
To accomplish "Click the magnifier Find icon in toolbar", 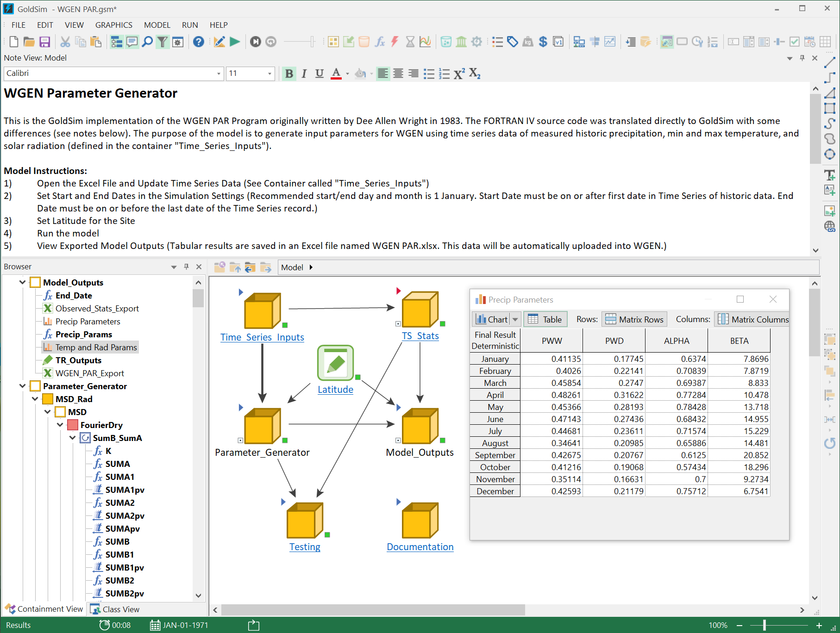I will pos(147,42).
